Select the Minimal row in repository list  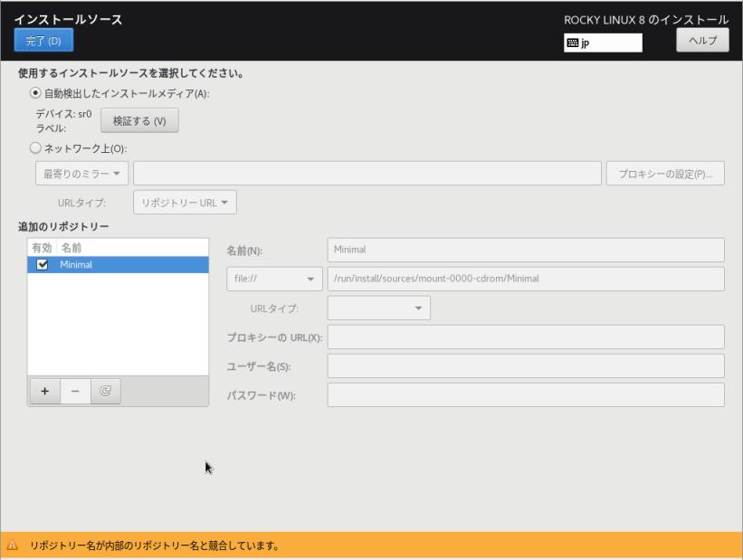(118, 264)
